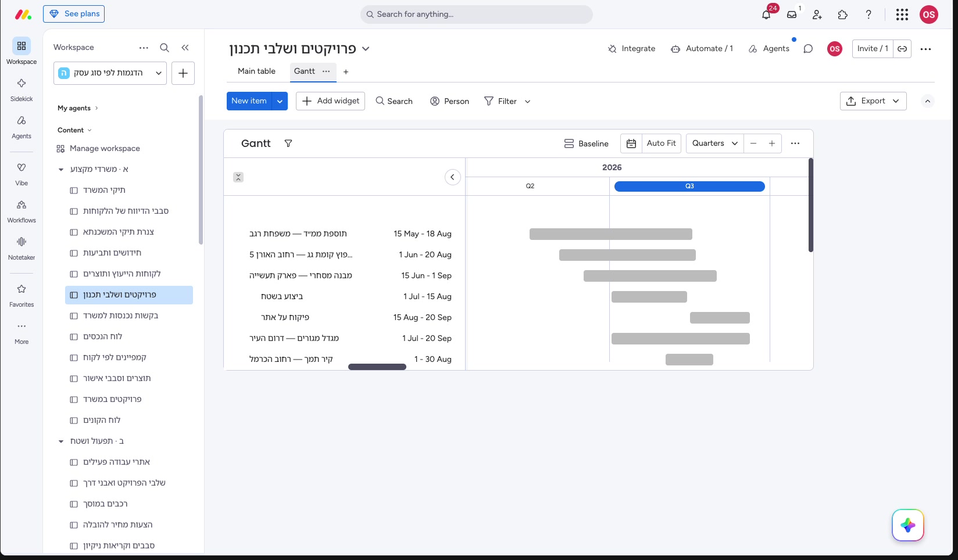Toggle the Baseline option in Gantt
Image resolution: width=958 pixels, height=560 pixels.
pyautogui.click(x=587, y=143)
